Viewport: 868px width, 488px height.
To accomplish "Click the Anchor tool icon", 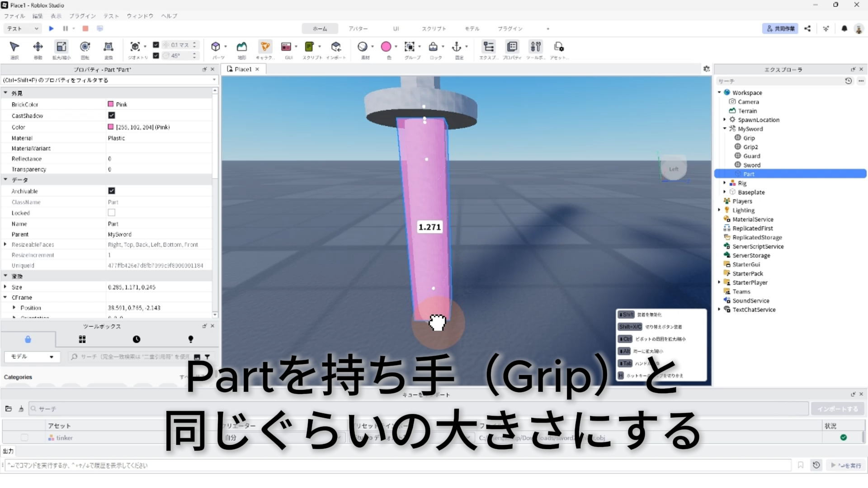I will pyautogui.click(x=457, y=47).
